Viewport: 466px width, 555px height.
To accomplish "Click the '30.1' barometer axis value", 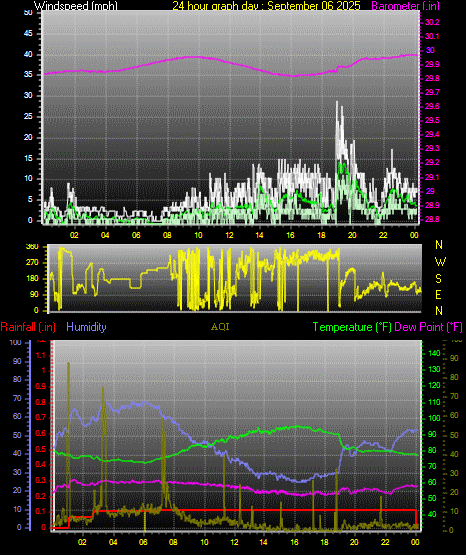I will pyautogui.click(x=432, y=36).
